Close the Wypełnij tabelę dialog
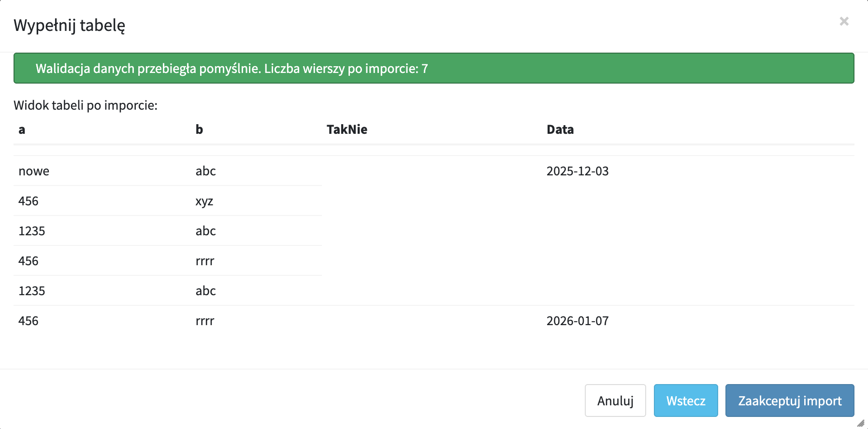Screen dimensions: 868x429 click(x=844, y=21)
